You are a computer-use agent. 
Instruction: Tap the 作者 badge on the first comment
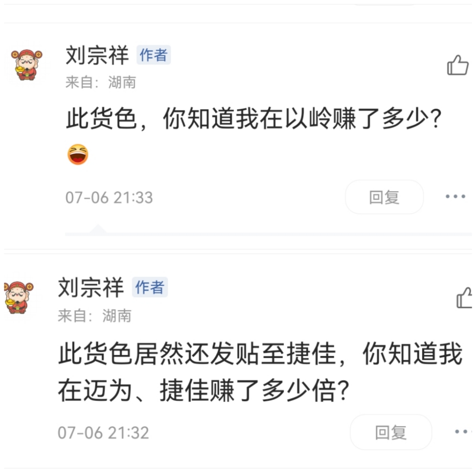click(154, 55)
